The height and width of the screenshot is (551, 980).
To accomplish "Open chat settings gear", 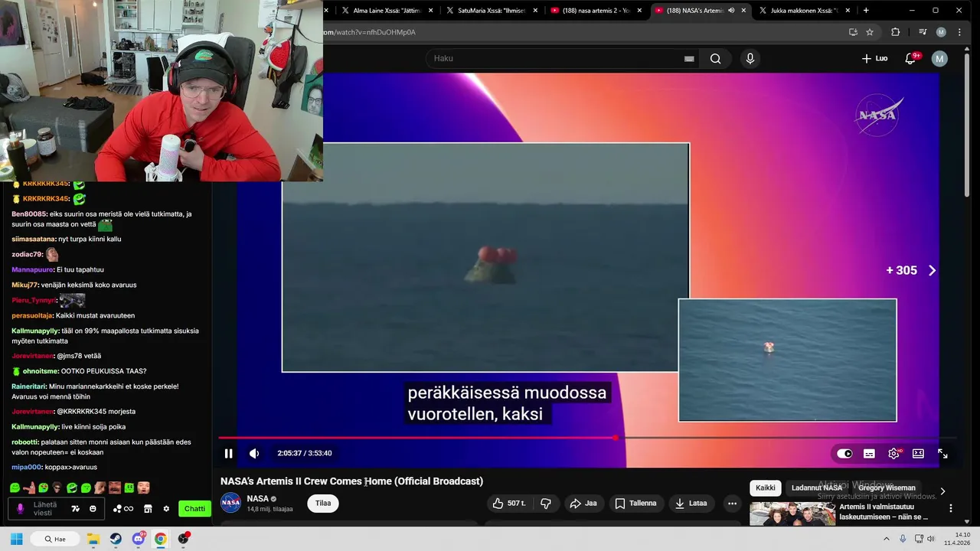I will 166,508.
